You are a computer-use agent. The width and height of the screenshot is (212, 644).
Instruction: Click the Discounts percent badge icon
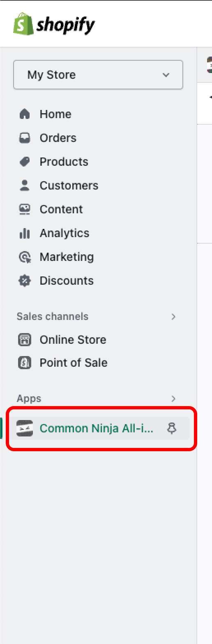[25, 281]
